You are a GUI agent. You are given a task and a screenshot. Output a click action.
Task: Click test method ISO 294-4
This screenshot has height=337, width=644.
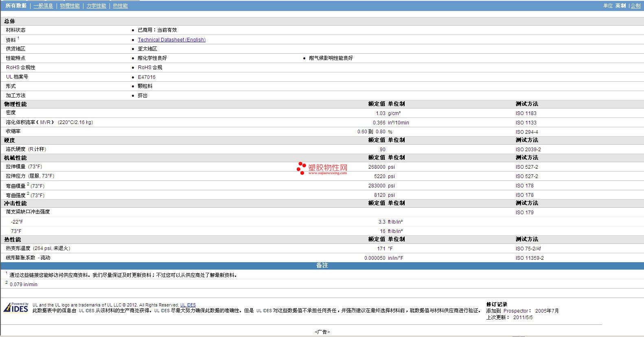527,132
